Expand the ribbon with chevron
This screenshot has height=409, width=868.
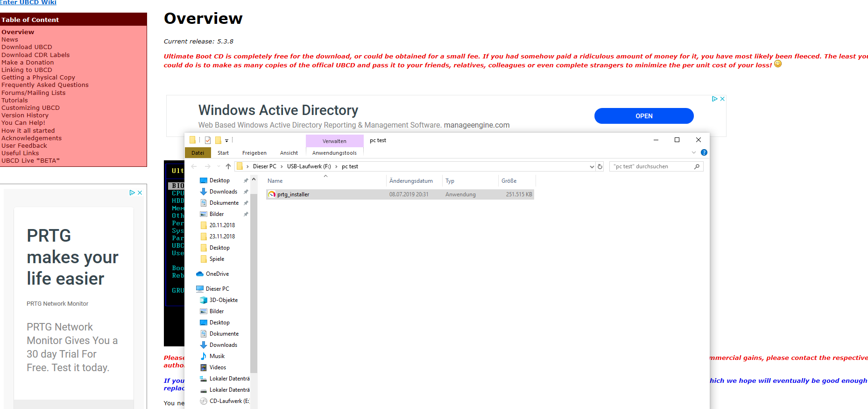tap(694, 152)
